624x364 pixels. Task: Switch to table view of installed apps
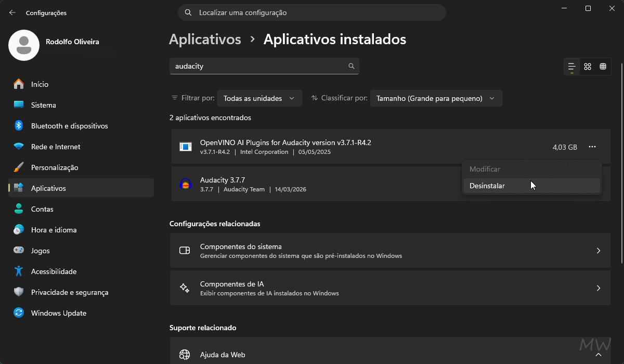(x=603, y=67)
